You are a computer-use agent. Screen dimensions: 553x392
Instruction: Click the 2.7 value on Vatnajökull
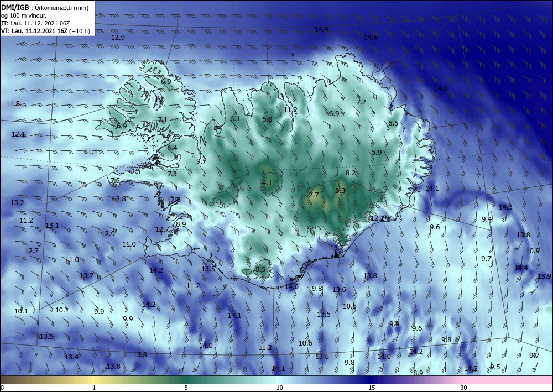pyautogui.click(x=314, y=195)
